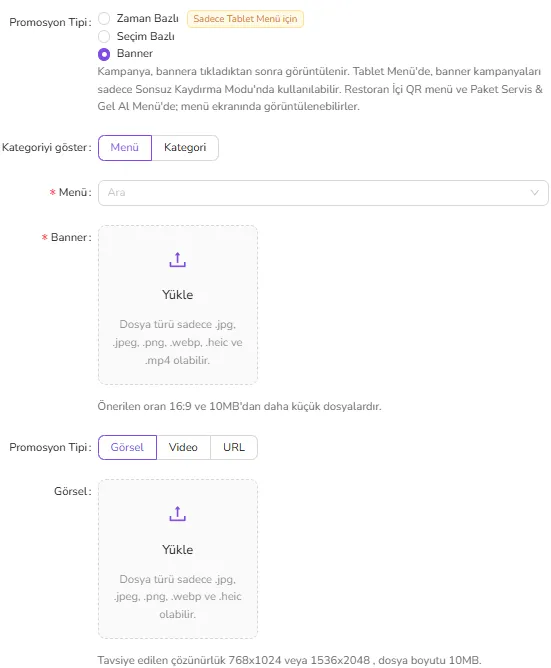Image resolution: width=551 pixels, height=668 pixels.
Task: Click the Banner option label text
Action: pos(135,53)
